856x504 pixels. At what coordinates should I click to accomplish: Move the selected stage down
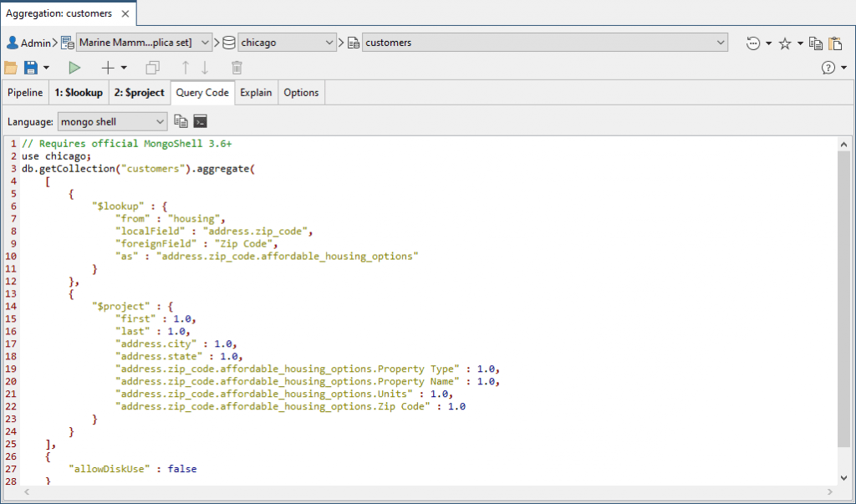(x=203, y=67)
